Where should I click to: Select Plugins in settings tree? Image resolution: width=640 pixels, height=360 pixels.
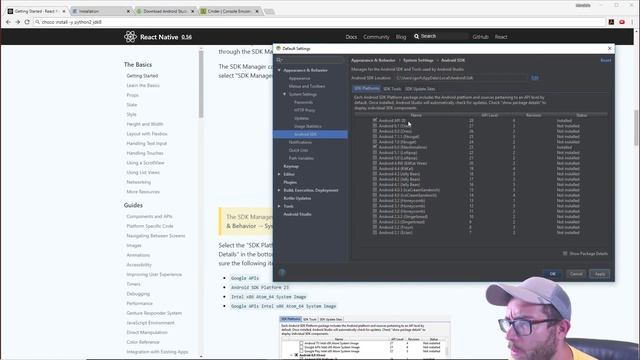coord(290,182)
